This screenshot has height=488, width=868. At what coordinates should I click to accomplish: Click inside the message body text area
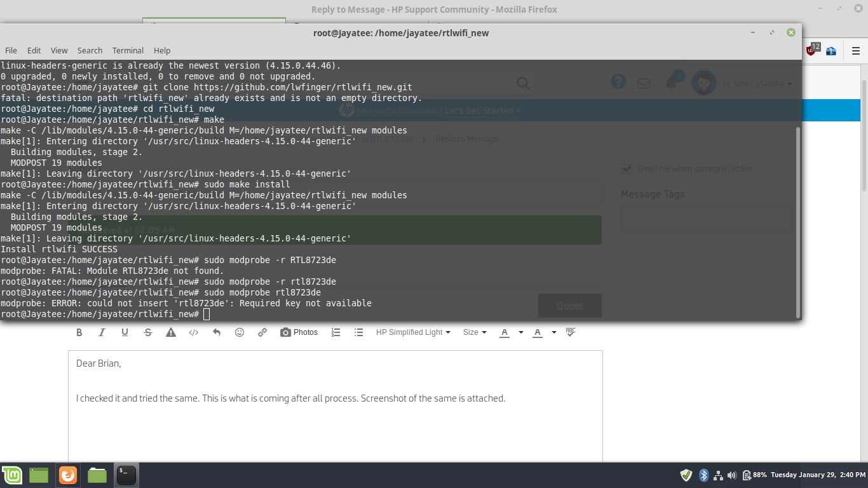pyautogui.click(x=335, y=426)
